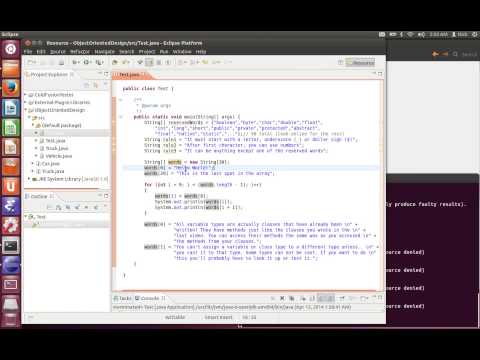
Task: Toggle Hide Fields in Outline toolbar
Action: [68, 207]
